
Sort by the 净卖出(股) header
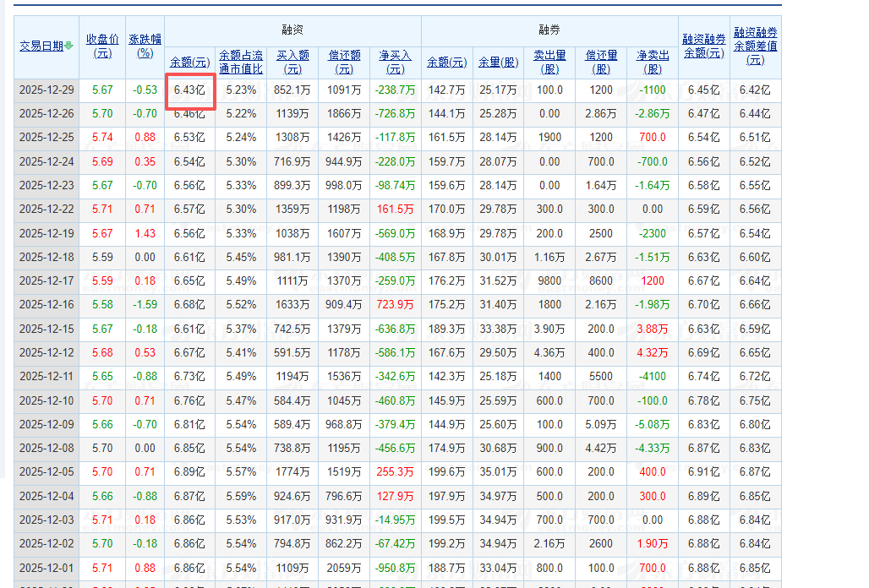pyautogui.click(x=653, y=62)
